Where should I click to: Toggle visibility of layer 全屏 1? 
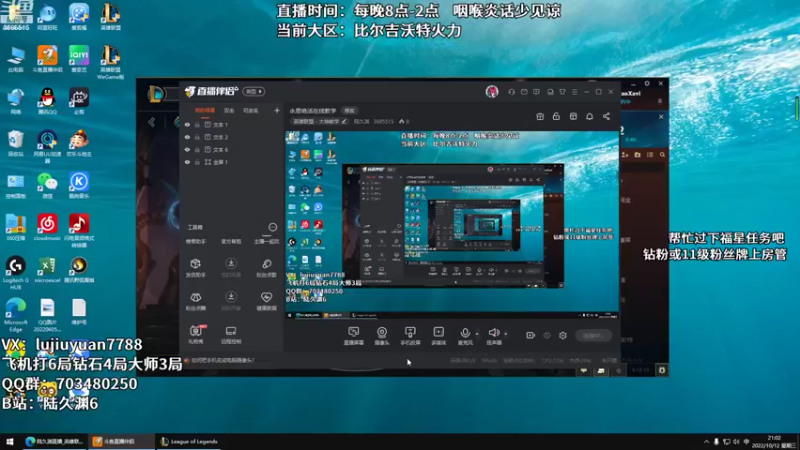click(x=187, y=162)
